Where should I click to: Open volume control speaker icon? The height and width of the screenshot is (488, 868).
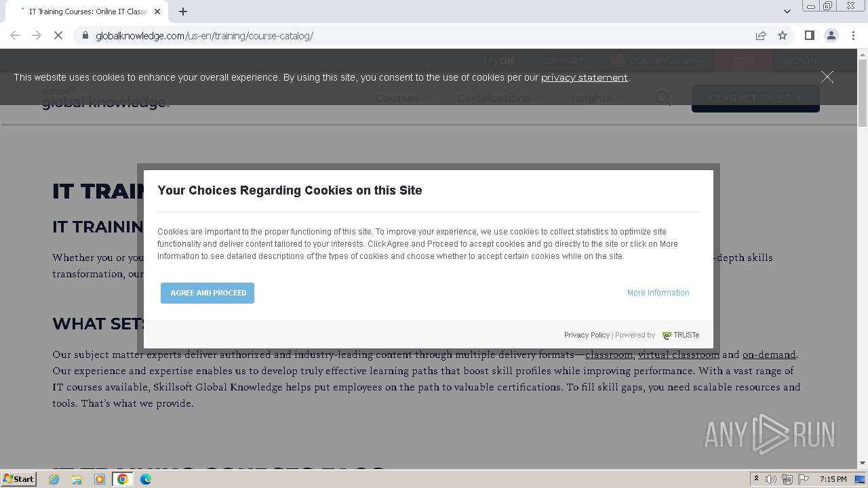[x=771, y=479]
